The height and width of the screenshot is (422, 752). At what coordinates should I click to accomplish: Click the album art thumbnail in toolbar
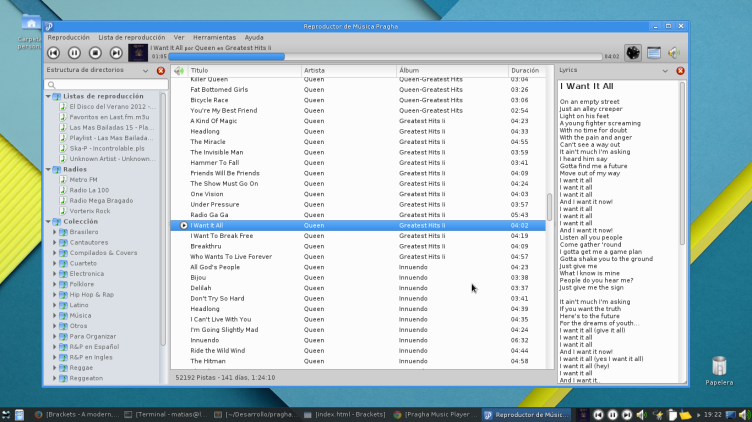[138, 52]
